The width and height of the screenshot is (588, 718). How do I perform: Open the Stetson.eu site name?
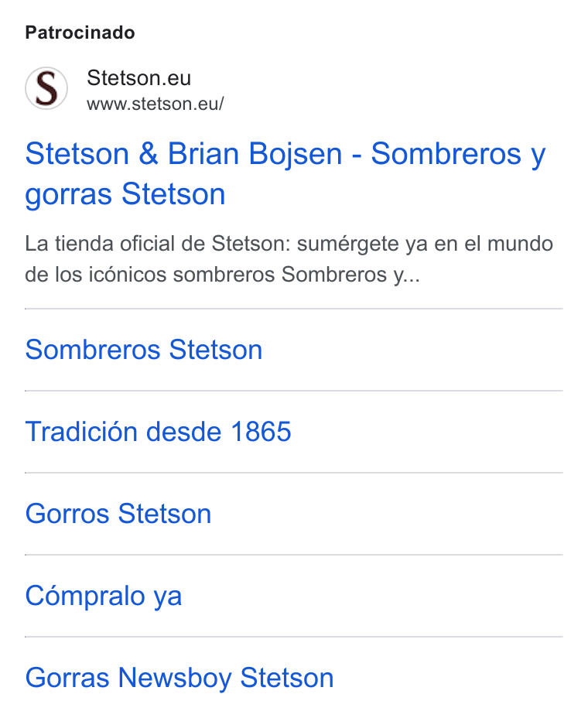click(x=138, y=77)
